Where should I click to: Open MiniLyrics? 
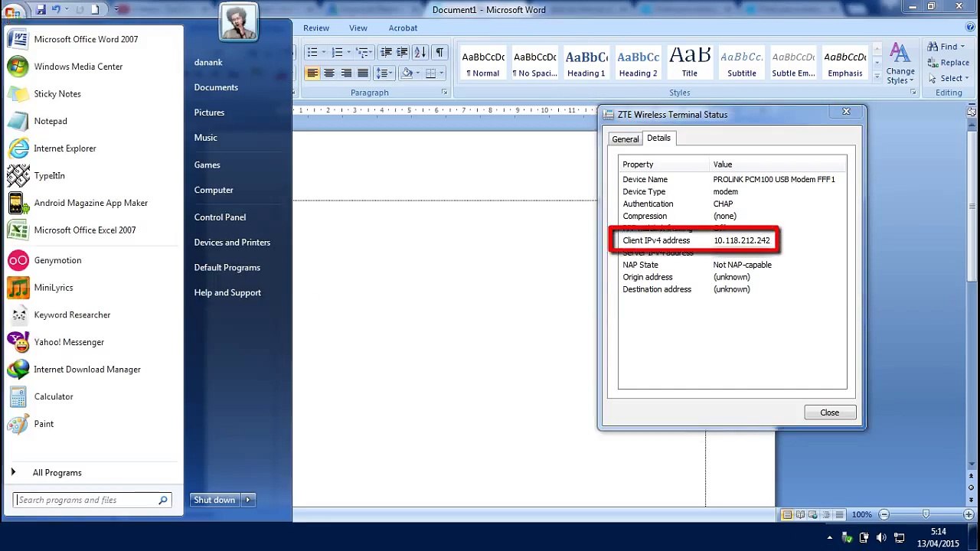click(92, 288)
